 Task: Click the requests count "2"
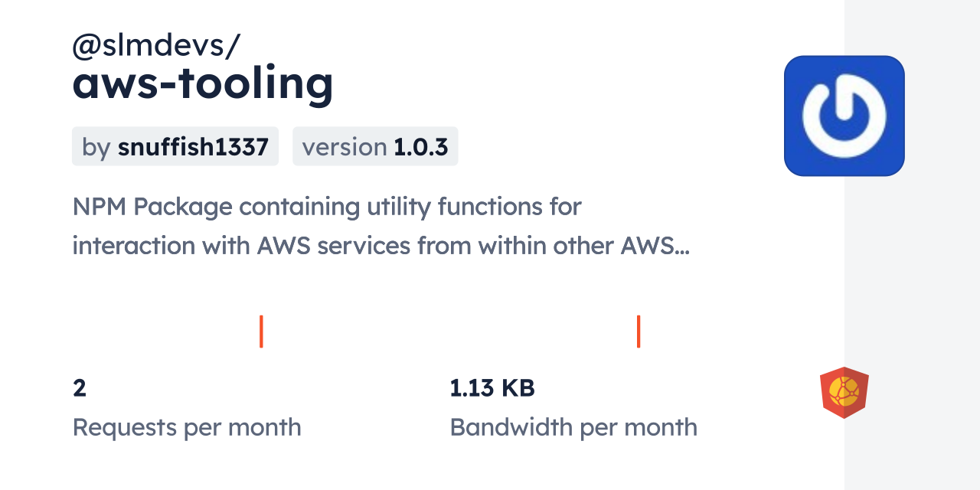click(80, 388)
